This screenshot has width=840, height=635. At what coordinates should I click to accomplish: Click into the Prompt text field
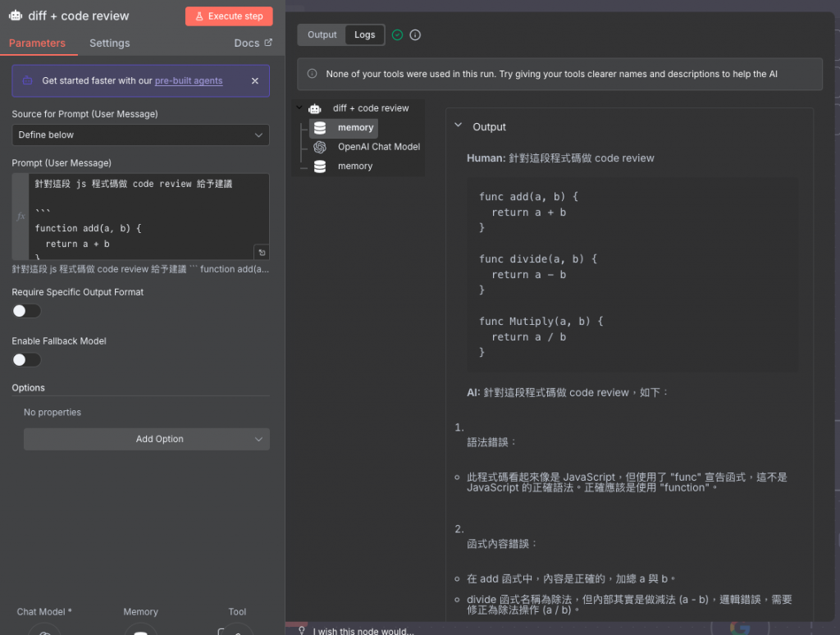point(148,217)
